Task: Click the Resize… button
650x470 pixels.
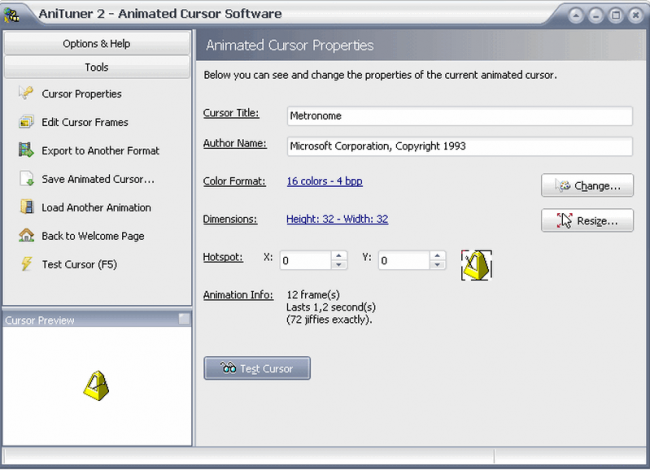Action: (x=587, y=220)
